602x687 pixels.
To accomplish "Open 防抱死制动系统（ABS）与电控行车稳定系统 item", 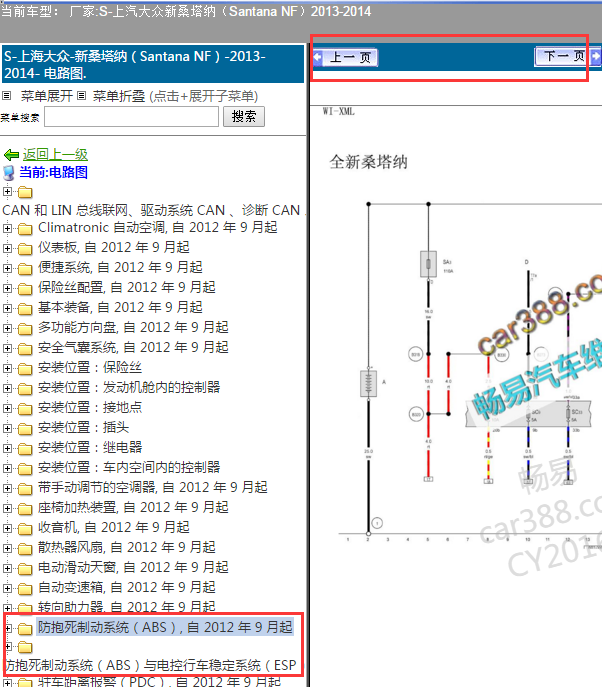I will (151, 666).
